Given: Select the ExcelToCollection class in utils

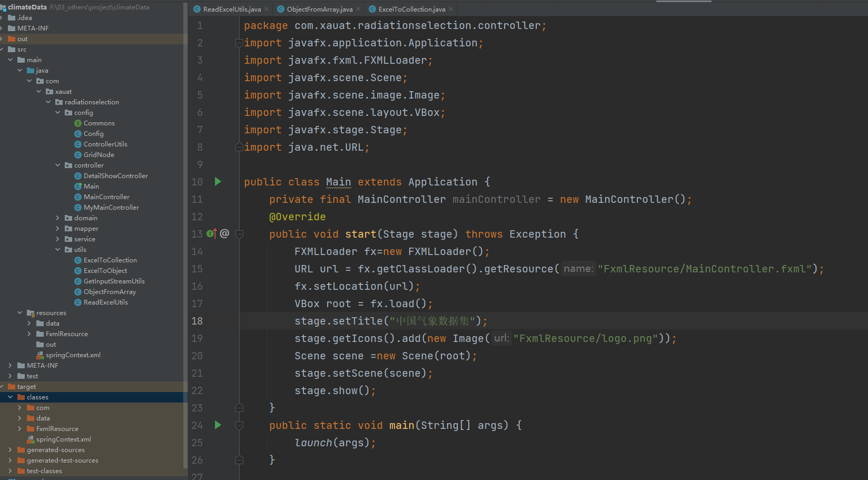Looking at the screenshot, I should pyautogui.click(x=110, y=260).
